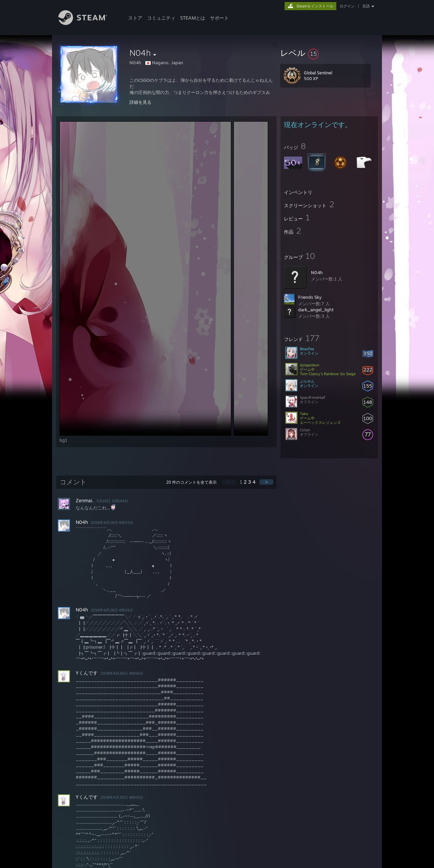Open the コミュニティ menu
Image resolution: width=434 pixels, height=868 pixels.
161,18
